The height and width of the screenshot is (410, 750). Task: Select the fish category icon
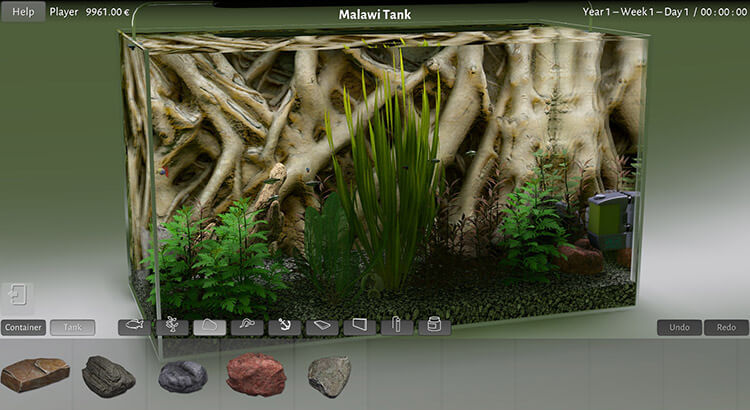(x=135, y=326)
